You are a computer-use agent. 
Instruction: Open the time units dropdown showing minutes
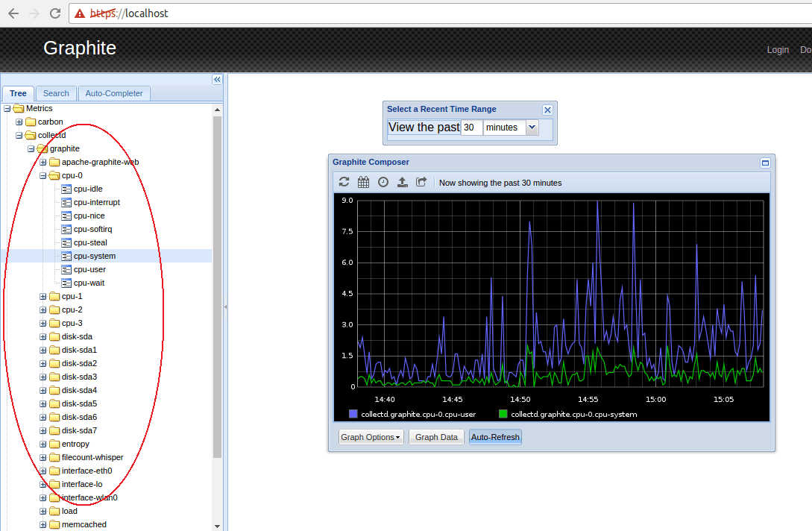[x=530, y=128]
